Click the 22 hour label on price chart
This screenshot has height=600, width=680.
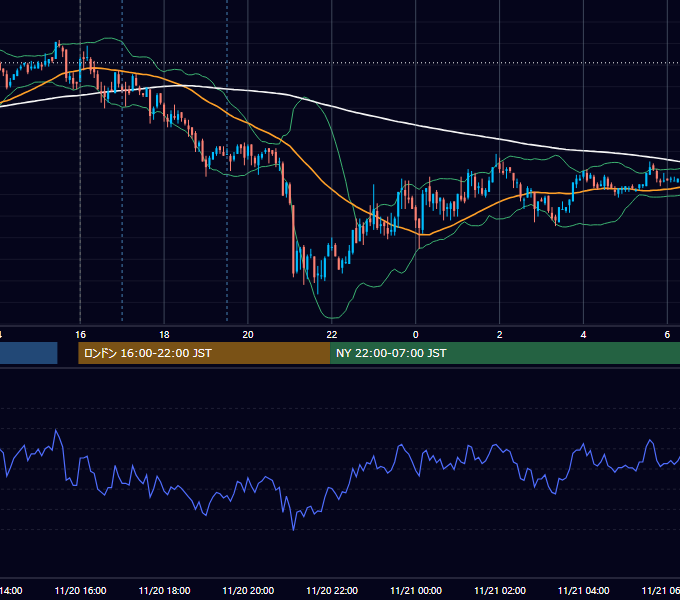coord(332,335)
